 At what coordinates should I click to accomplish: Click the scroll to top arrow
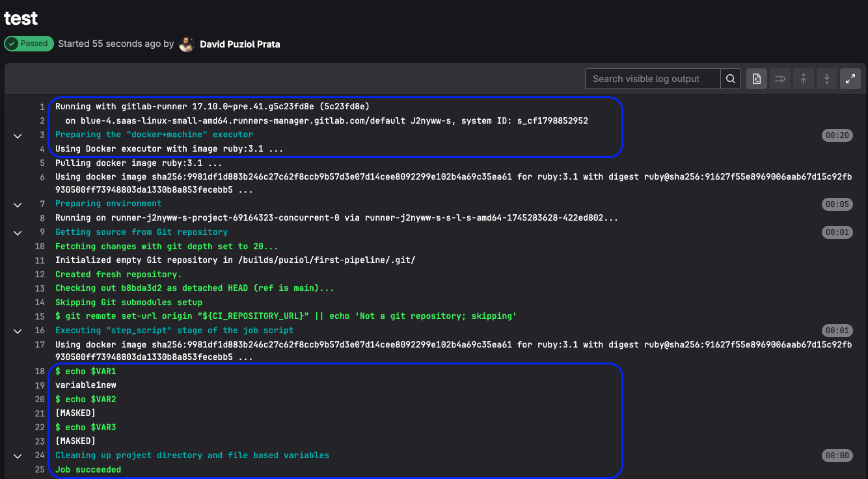point(804,79)
